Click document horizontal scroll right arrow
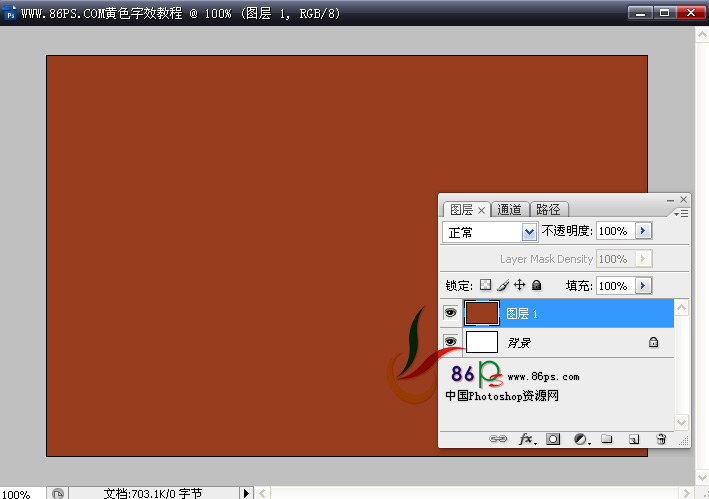This screenshot has width=709, height=499. [x=686, y=493]
